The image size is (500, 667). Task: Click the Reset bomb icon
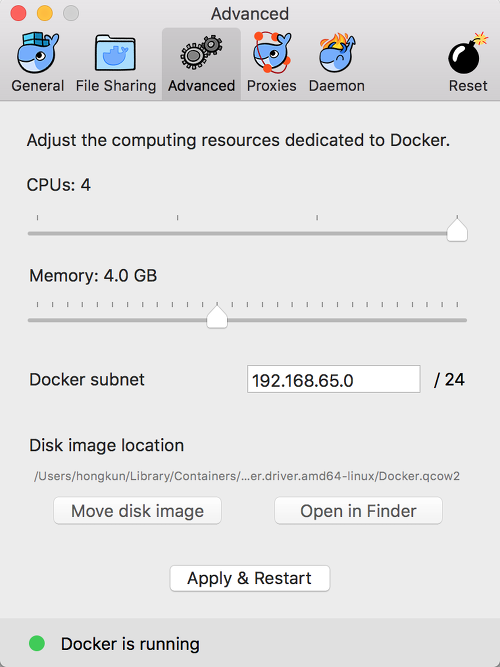467,53
